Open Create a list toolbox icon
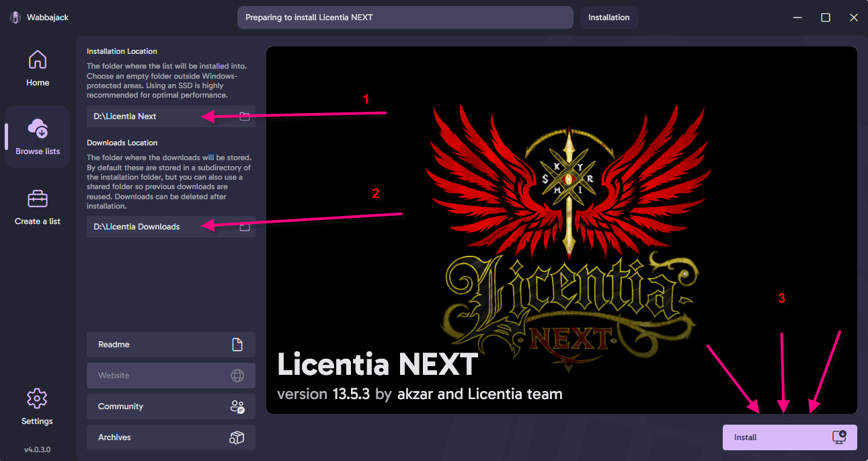The width and height of the screenshot is (868, 461). point(38,199)
